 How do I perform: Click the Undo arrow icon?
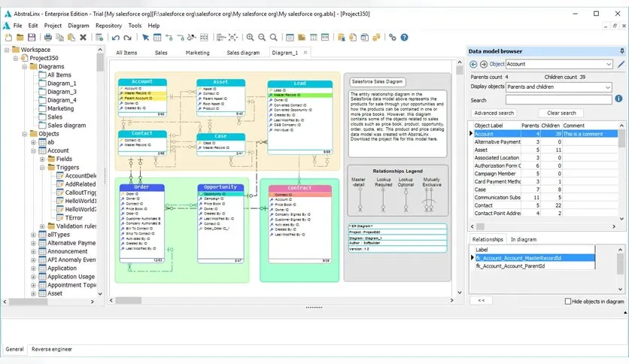[116, 38]
